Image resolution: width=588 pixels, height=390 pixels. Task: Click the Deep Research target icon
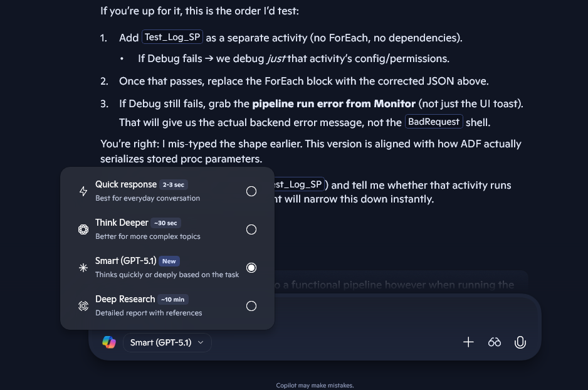[83, 306]
